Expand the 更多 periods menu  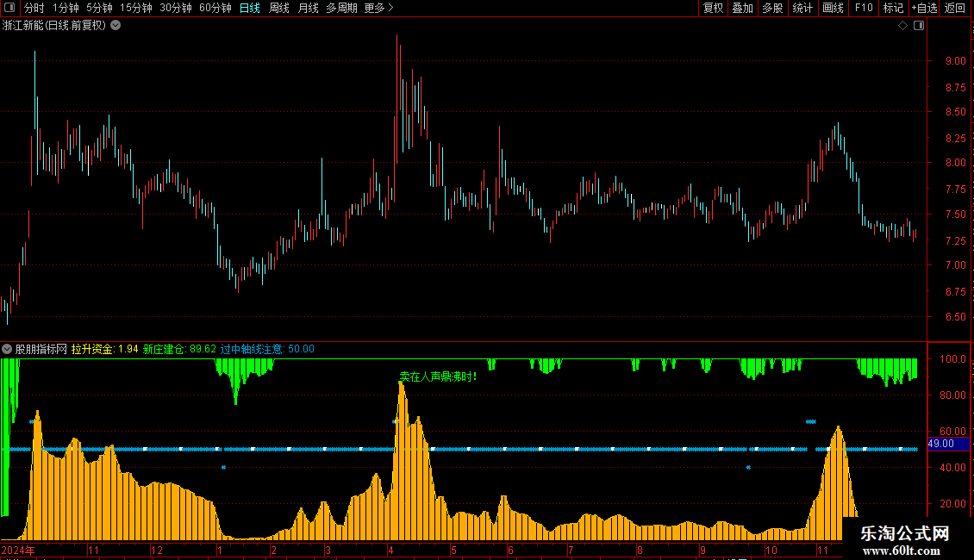(x=379, y=8)
